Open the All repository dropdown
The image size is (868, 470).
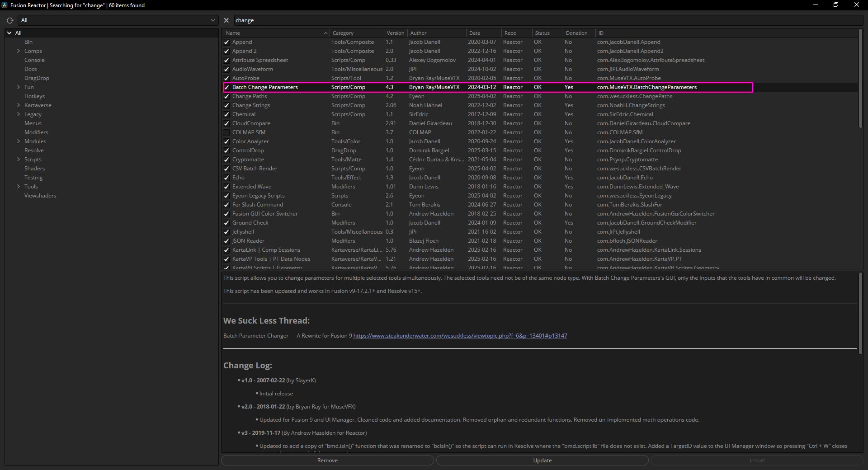(118, 20)
